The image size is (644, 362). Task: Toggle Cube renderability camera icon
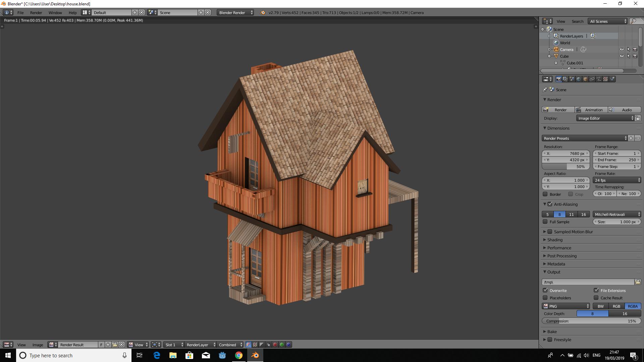click(635, 56)
